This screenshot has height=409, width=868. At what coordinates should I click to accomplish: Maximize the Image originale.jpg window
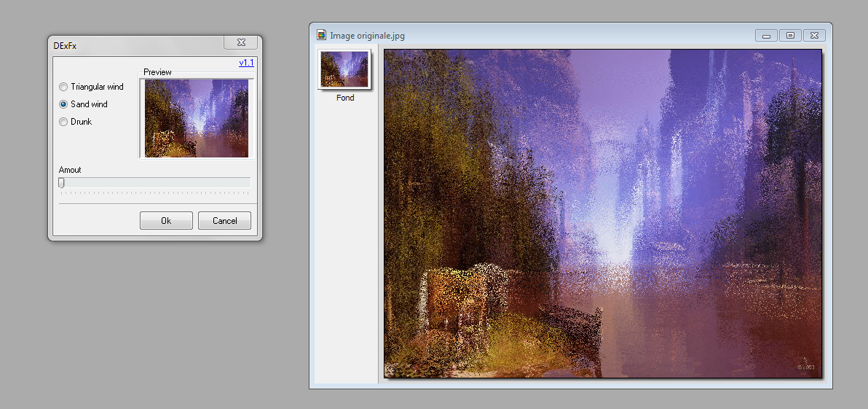(790, 35)
